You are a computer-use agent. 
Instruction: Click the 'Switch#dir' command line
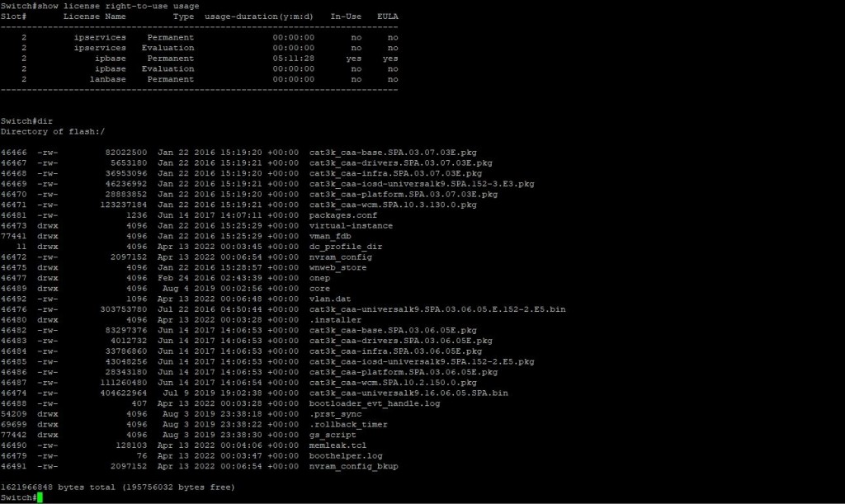(x=27, y=121)
